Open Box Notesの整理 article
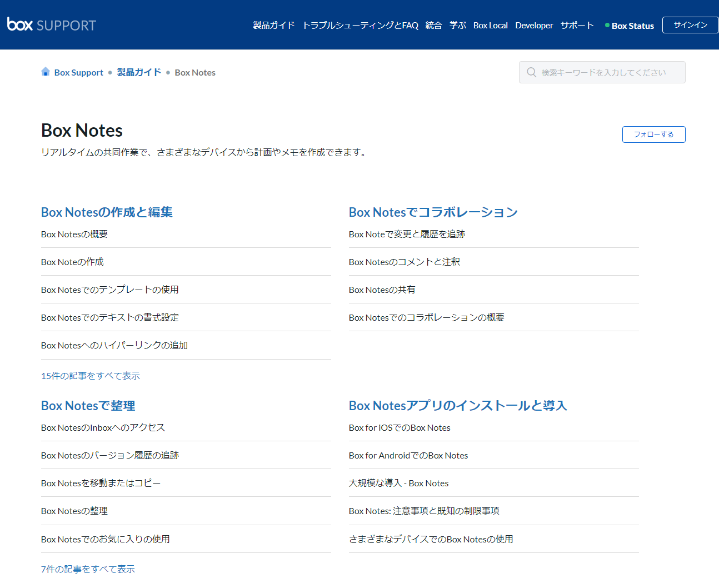The image size is (719, 588). pos(74,511)
